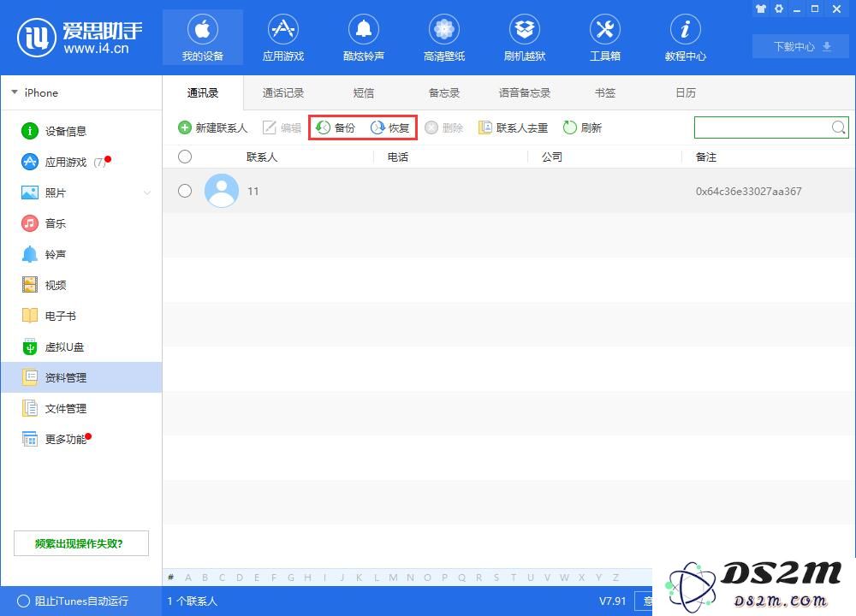This screenshot has width=856, height=616.
Task: Select 资料管理 in the sidebar
Action: coord(81,377)
